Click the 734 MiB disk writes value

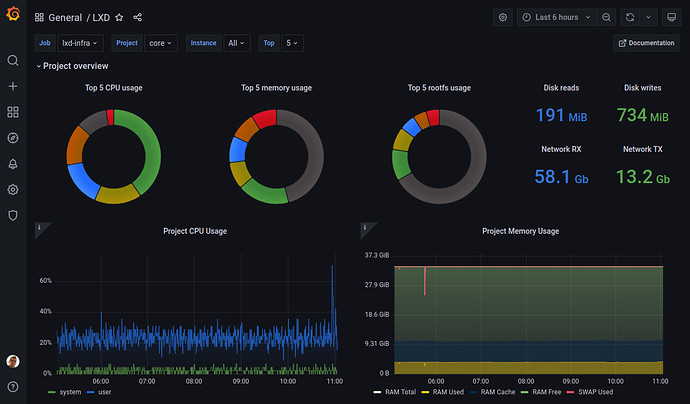642,116
